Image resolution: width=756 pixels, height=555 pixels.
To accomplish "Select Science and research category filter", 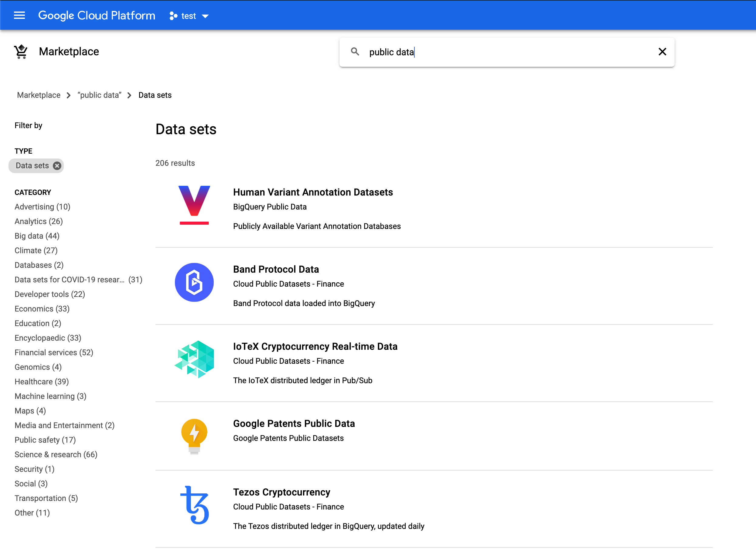I will [56, 454].
